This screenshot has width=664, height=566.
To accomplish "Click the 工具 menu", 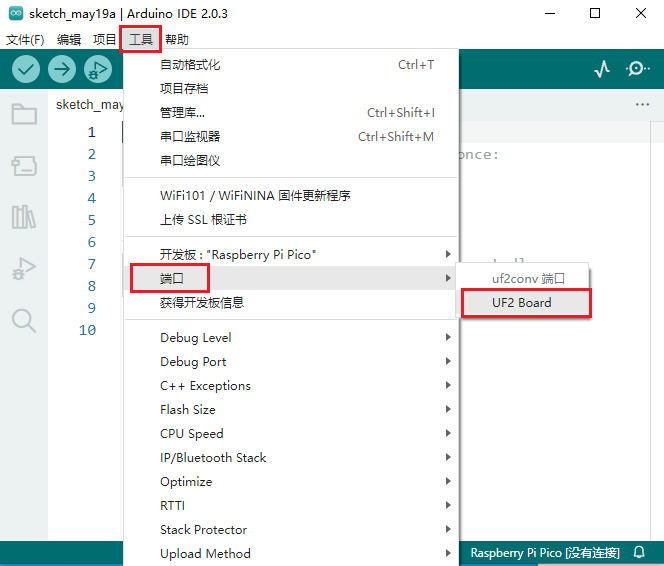I will tap(141, 39).
